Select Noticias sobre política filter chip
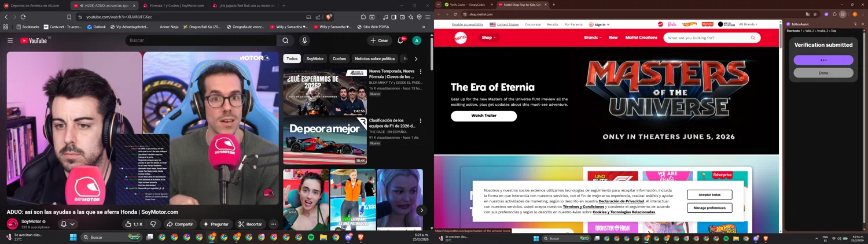Screen dimensions: 868x244 point(374,58)
